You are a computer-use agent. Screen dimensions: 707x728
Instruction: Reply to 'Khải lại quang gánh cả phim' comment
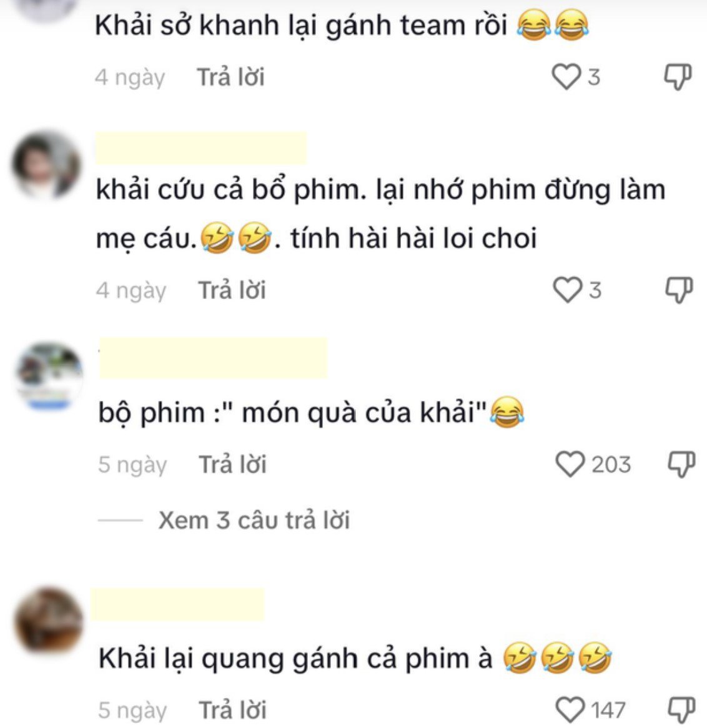(233, 711)
